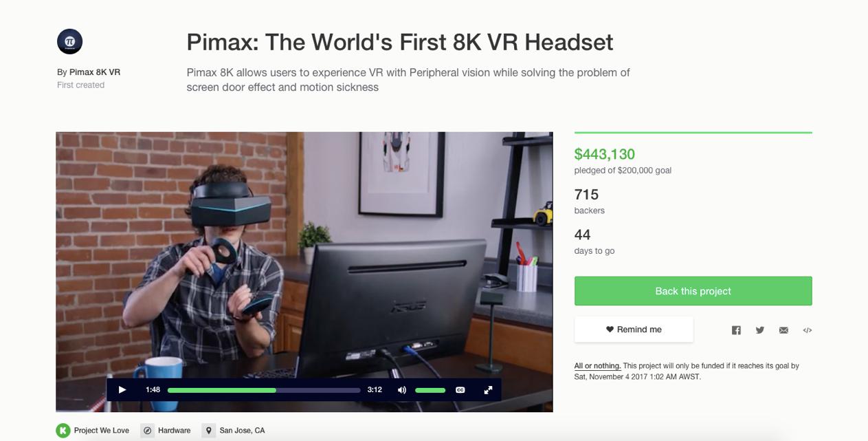Enter fullscreen video mode
Viewport: 868px width, 441px height.
tap(488, 390)
